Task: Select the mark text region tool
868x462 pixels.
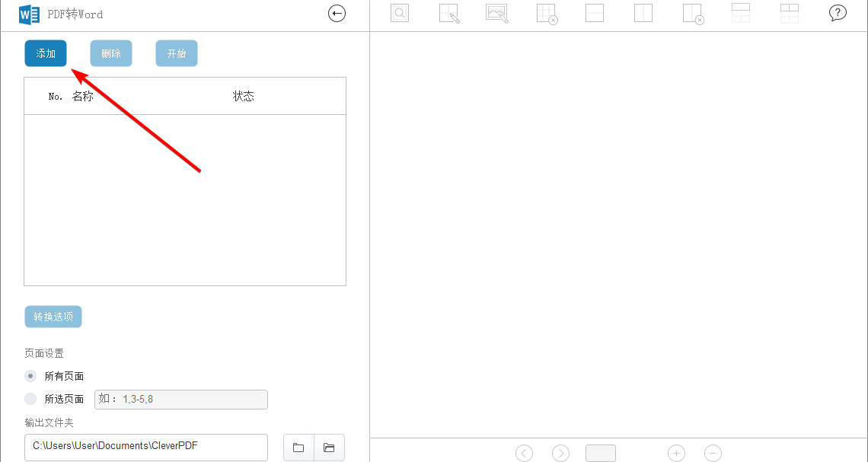Action: tap(448, 13)
